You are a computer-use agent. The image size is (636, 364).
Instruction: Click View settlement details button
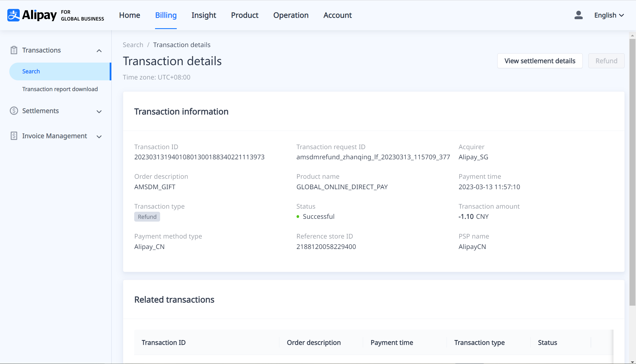click(x=540, y=61)
